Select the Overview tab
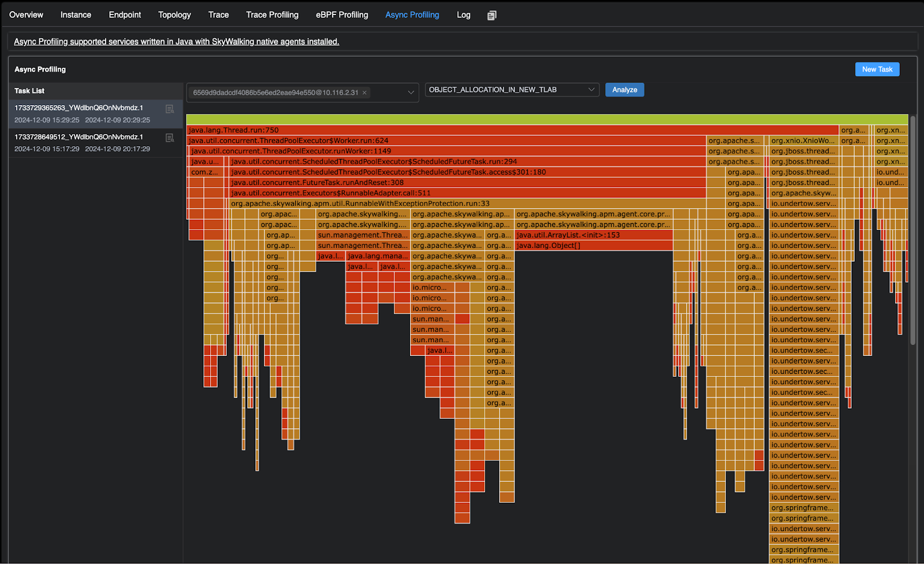 (26, 15)
